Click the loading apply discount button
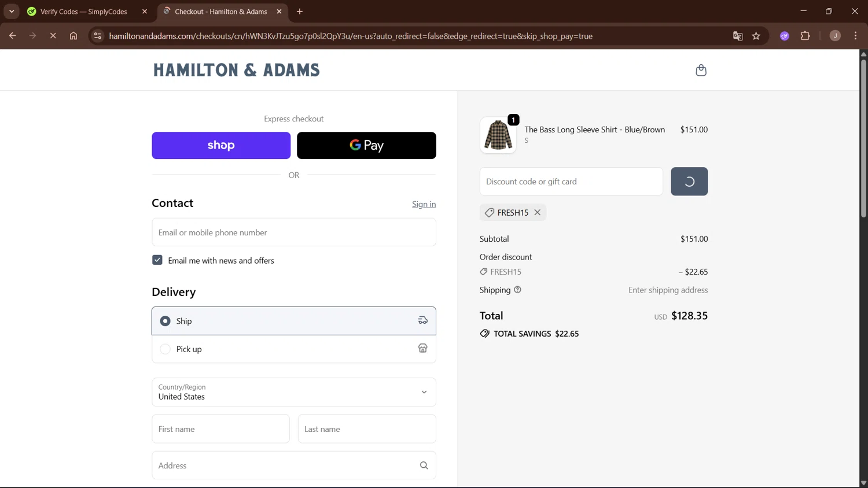Screen dimensions: 868x488 pos(689,182)
